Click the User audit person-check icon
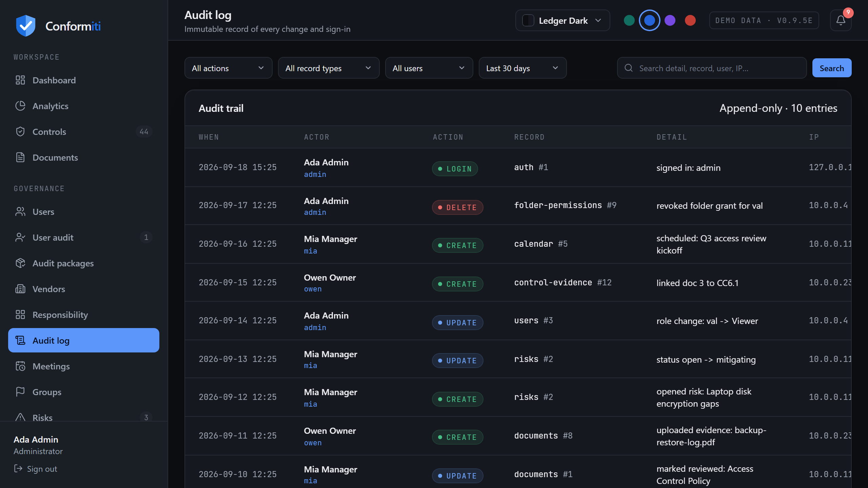 [20, 237]
